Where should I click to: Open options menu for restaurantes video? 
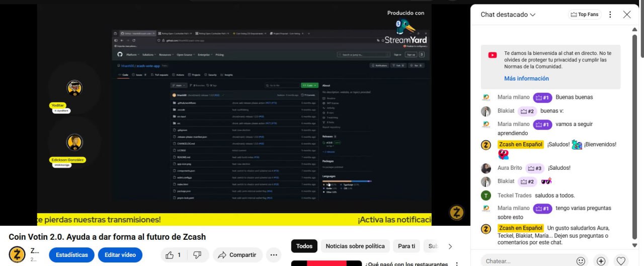(457, 264)
